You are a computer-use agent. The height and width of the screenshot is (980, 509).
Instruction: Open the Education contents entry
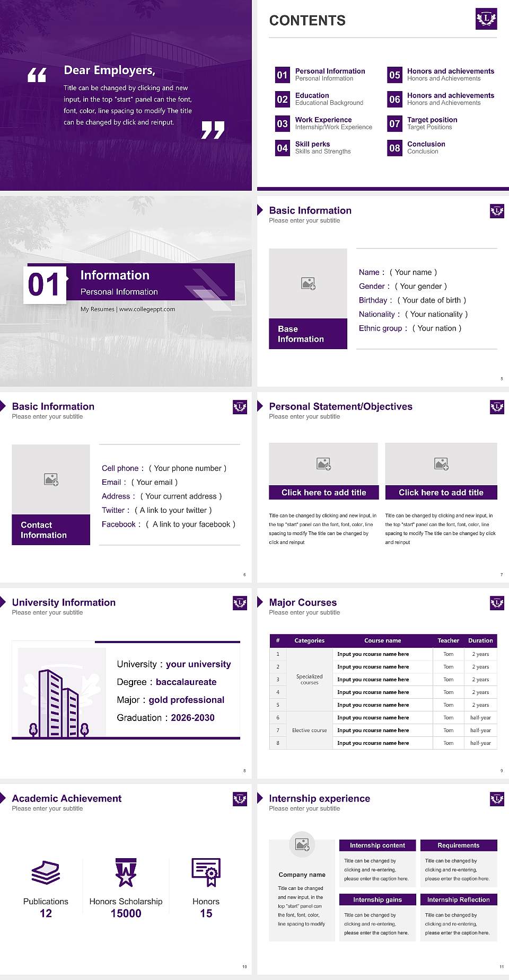pos(329,99)
